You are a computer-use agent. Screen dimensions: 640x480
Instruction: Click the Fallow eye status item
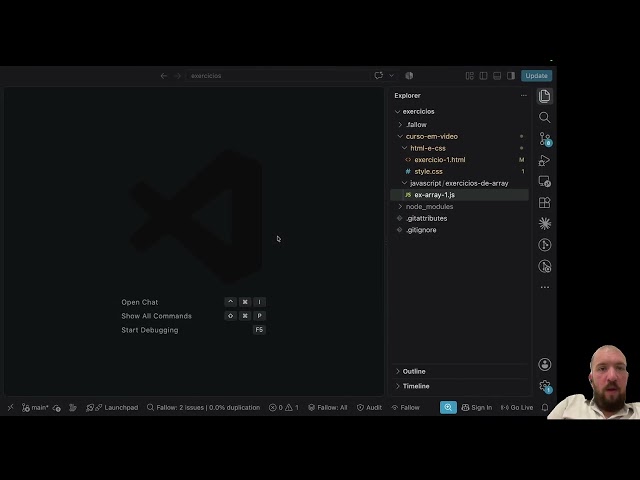(x=405, y=407)
